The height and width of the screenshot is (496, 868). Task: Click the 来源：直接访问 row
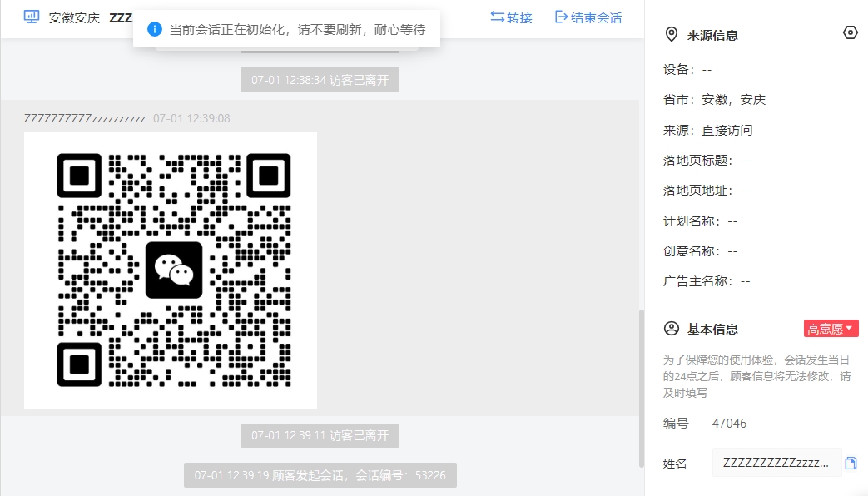point(708,130)
